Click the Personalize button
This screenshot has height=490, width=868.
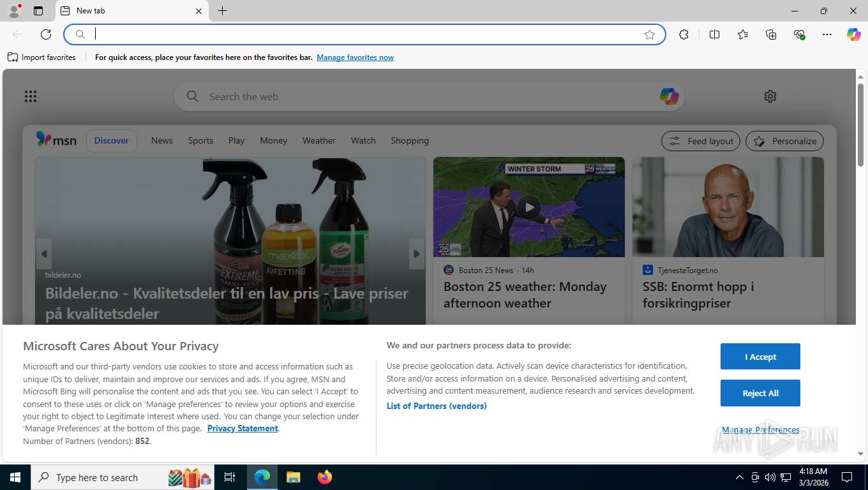coord(785,141)
